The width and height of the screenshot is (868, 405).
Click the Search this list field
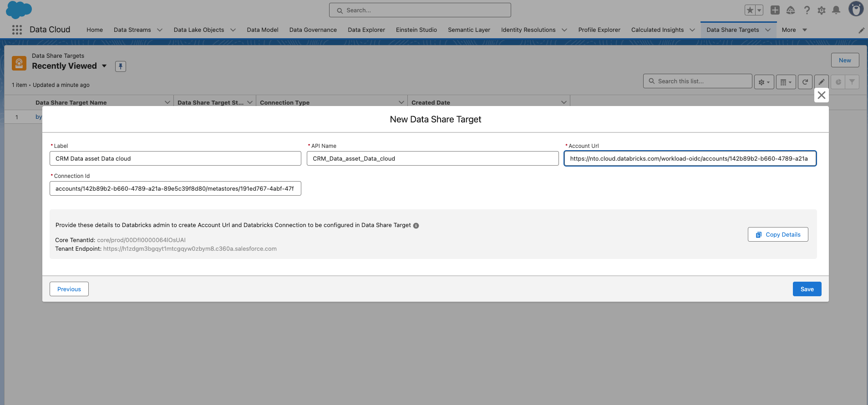698,81
